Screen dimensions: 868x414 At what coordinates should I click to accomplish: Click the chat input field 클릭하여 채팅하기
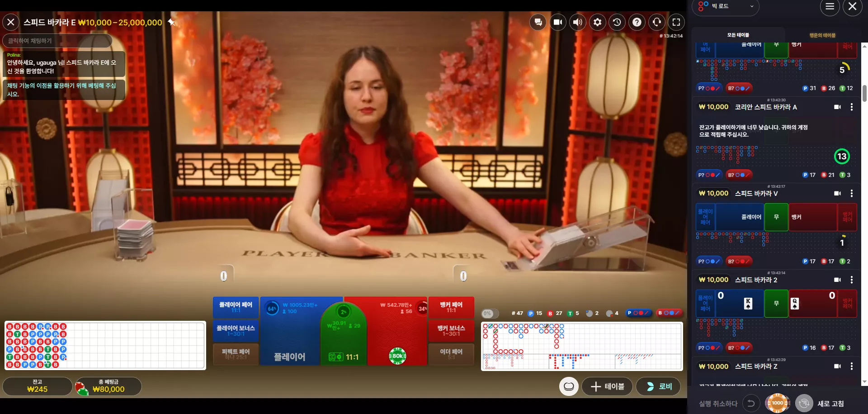tap(57, 41)
